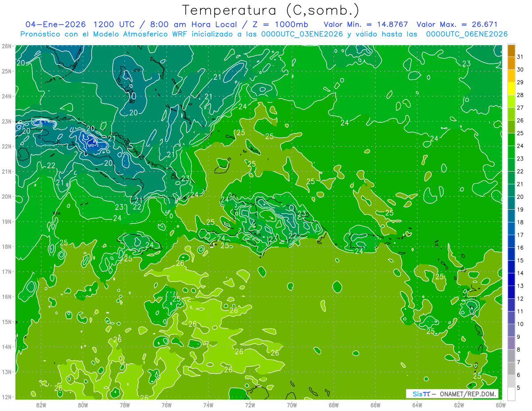Click the 62W longitude axis label
This screenshot has width=532, height=411.
click(x=459, y=404)
